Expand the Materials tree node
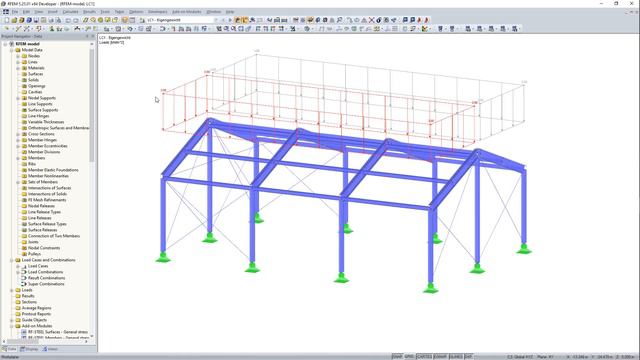Image resolution: width=640 pixels, height=360 pixels. click(x=18, y=68)
